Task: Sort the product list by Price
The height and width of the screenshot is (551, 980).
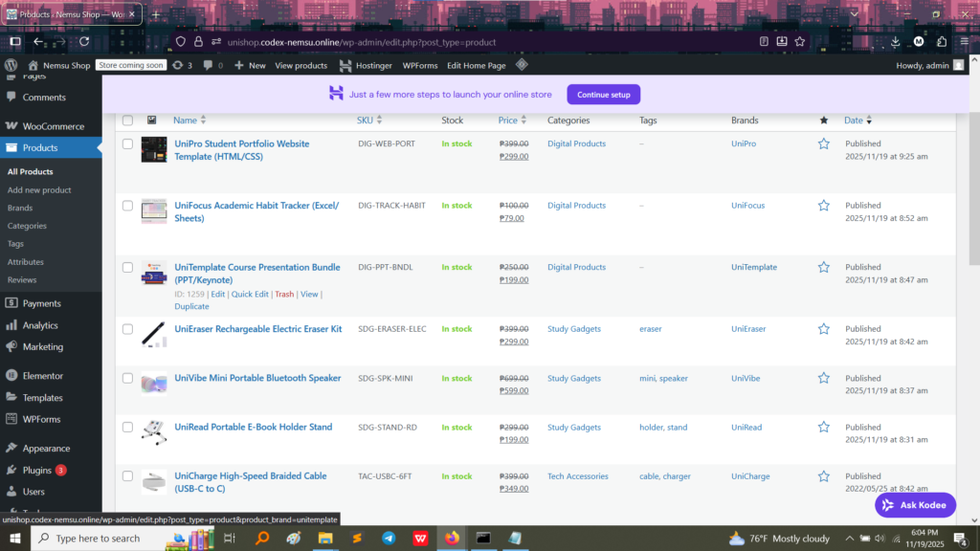Action: click(x=508, y=121)
